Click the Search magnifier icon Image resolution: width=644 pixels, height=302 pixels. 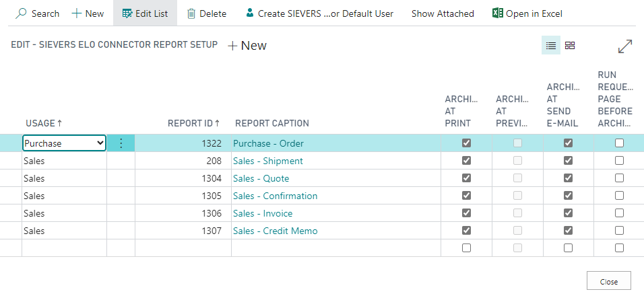(x=22, y=13)
